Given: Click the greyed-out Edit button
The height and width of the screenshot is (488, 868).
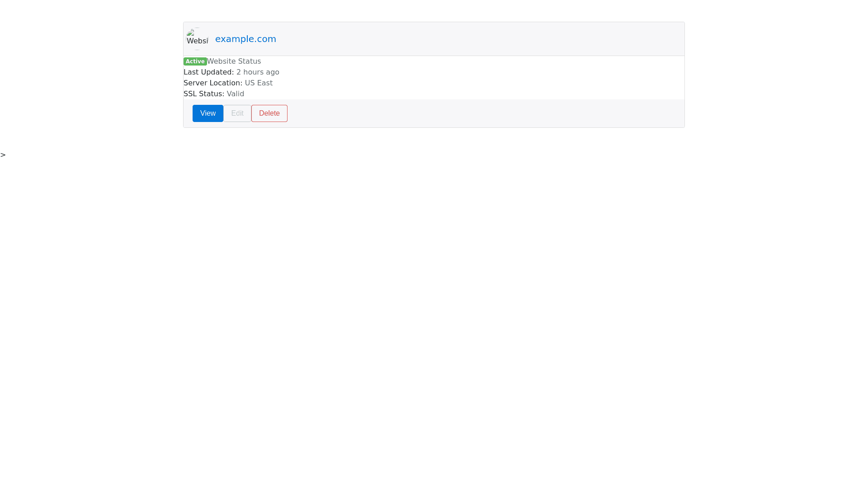Looking at the screenshot, I should click(237, 113).
